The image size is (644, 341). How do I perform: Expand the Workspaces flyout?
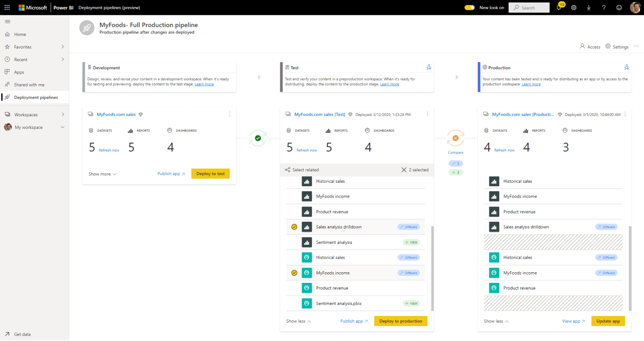[x=63, y=115]
